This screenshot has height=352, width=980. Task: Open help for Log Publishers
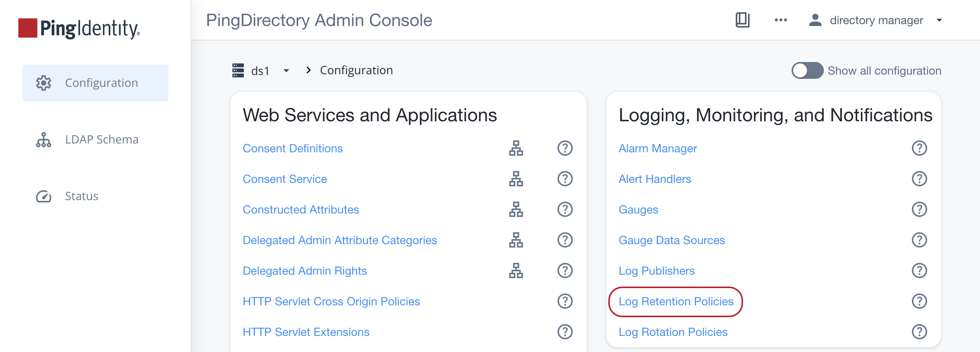tap(920, 271)
